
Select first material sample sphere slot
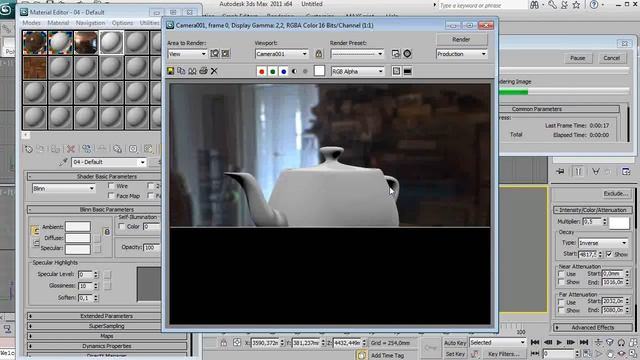pyautogui.click(x=35, y=42)
